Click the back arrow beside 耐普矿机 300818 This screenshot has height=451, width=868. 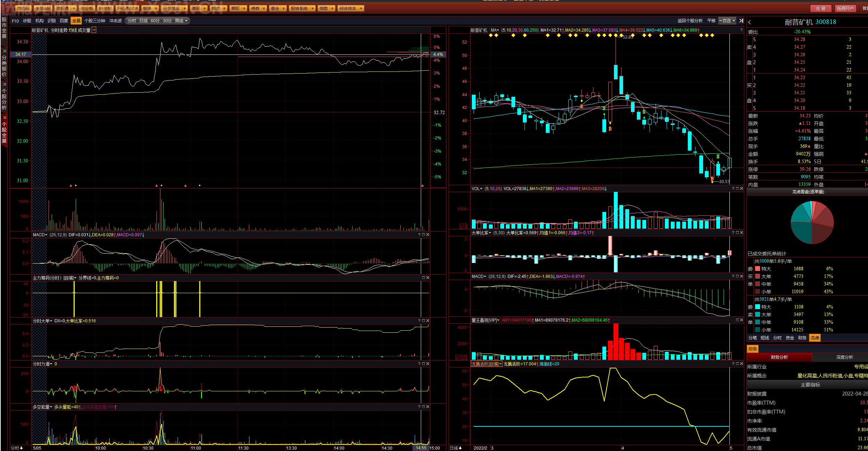pos(750,22)
